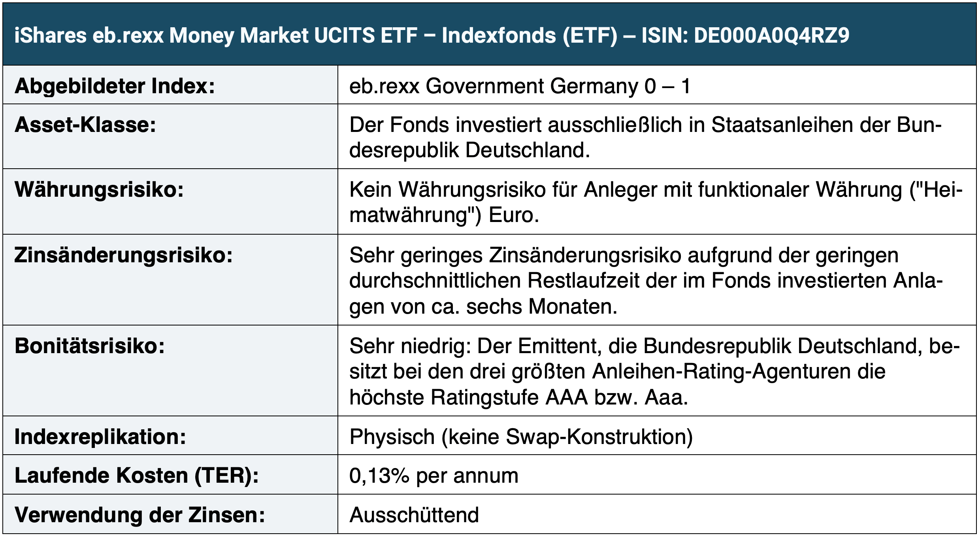Select the Sehr niedrig Emittent rating text
Image resolution: width=980 pixels, height=538 pixels.
click(x=654, y=371)
